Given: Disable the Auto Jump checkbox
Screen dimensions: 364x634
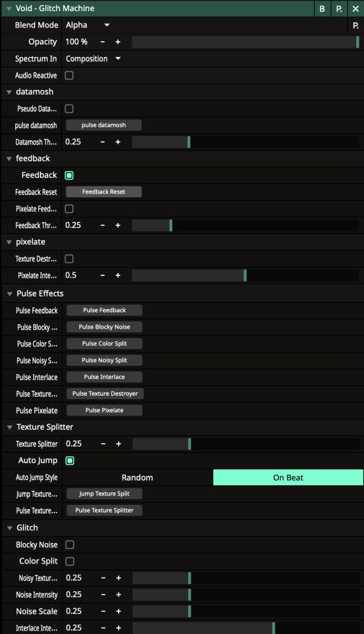Looking at the screenshot, I should point(70,461).
